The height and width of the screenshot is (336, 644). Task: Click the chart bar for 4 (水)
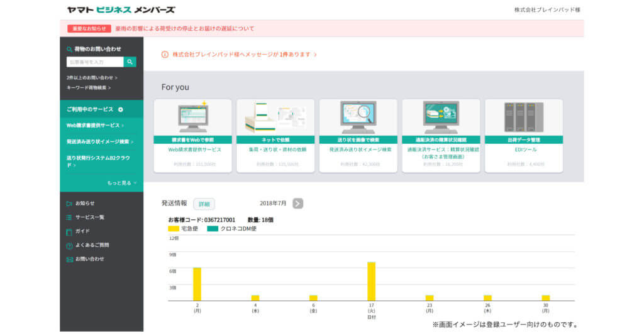coord(255,298)
